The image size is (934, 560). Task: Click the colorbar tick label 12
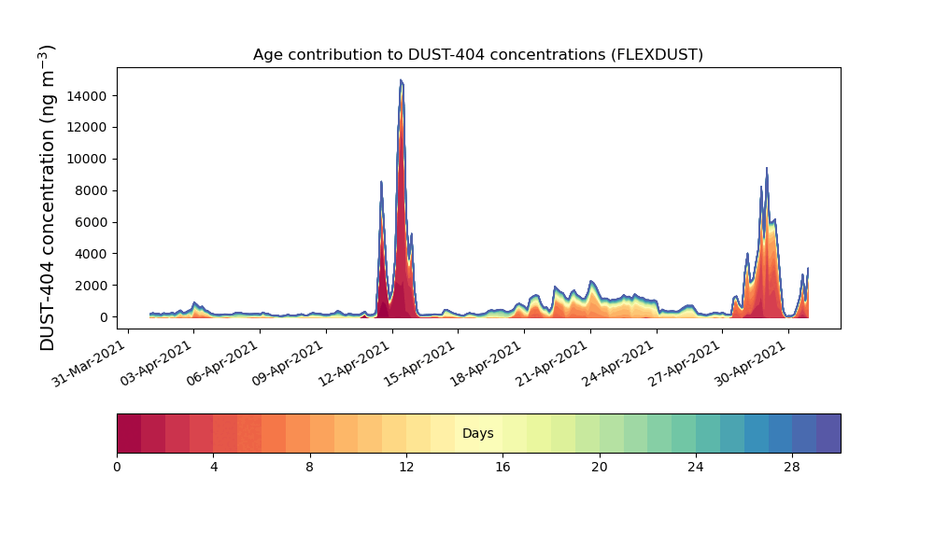point(406,466)
